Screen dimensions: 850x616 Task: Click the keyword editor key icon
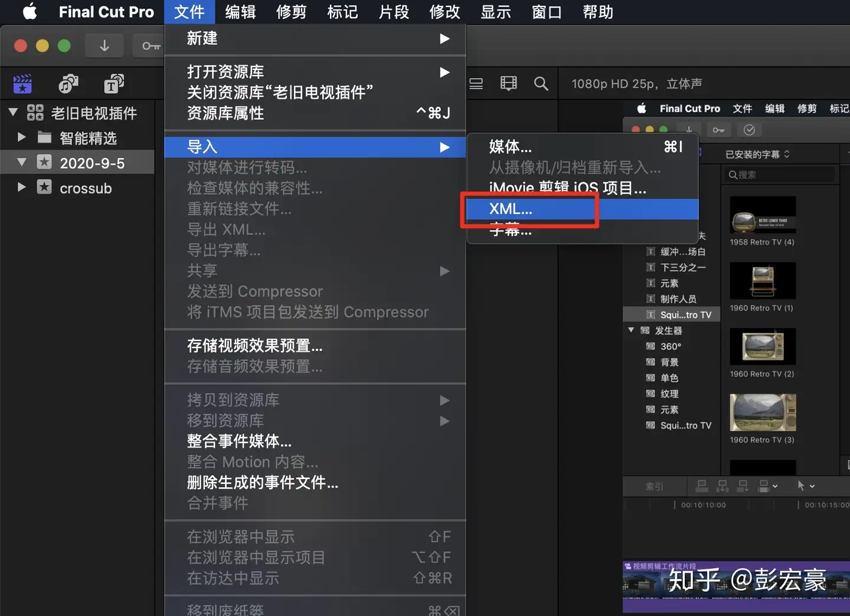151,45
